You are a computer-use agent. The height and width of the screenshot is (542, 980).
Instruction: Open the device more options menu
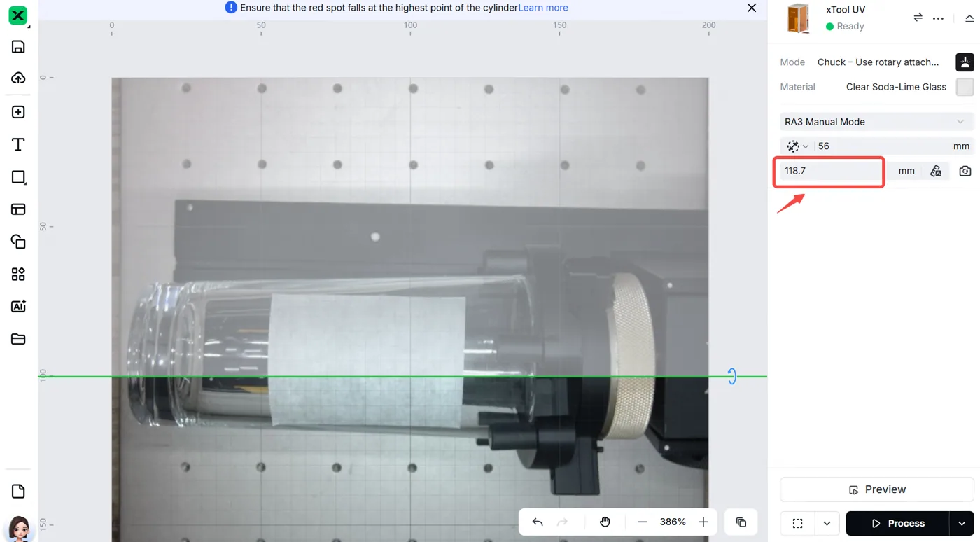[939, 18]
